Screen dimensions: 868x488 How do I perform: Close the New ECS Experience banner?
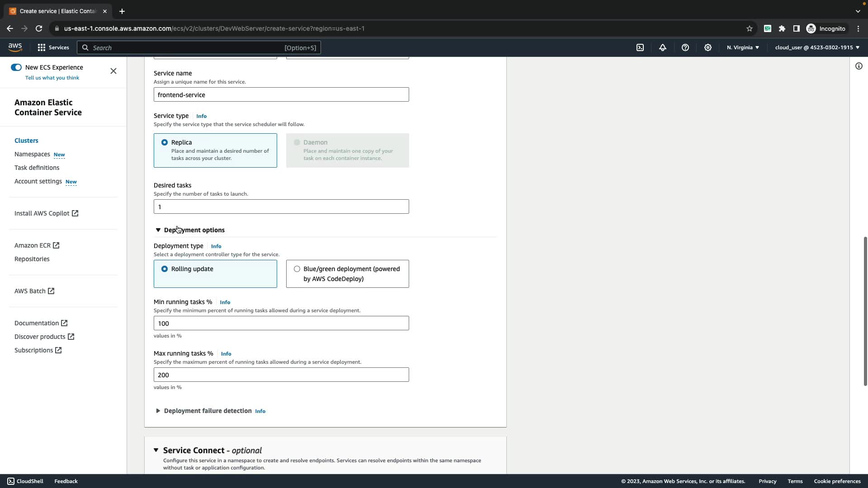point(113,71)
